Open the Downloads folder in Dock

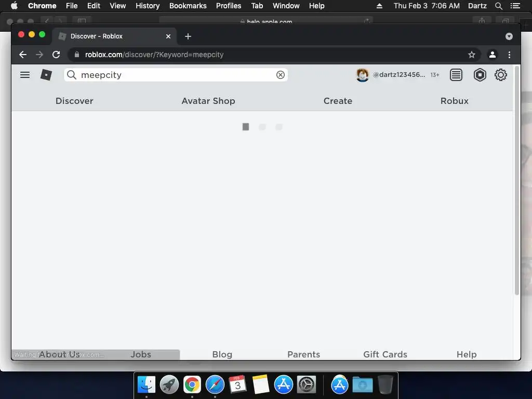point(362,385)
